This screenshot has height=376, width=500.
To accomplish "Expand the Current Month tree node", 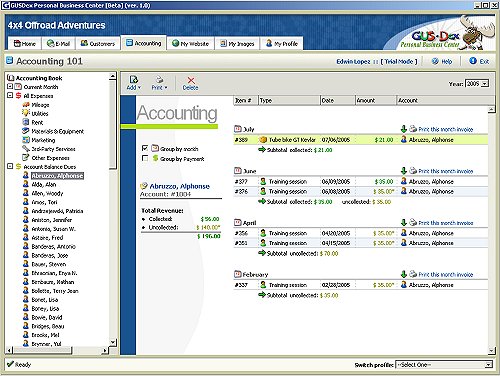I will coord(10,86).
